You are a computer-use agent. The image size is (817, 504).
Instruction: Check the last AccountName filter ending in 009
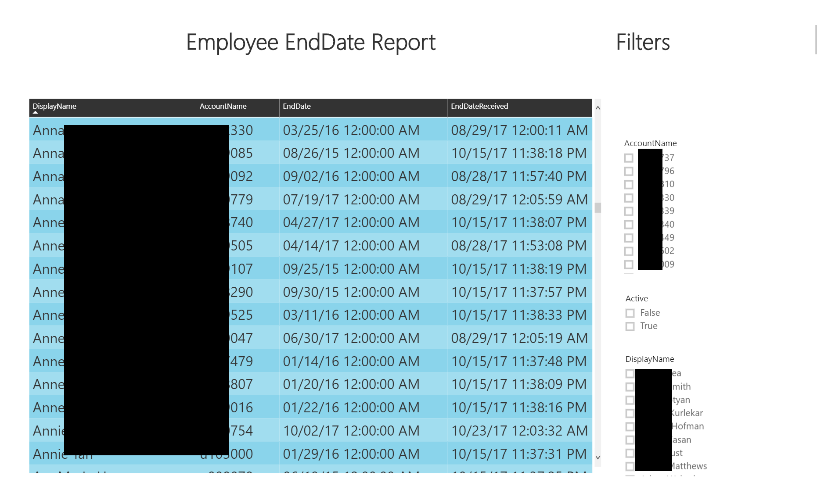(629, 264)
